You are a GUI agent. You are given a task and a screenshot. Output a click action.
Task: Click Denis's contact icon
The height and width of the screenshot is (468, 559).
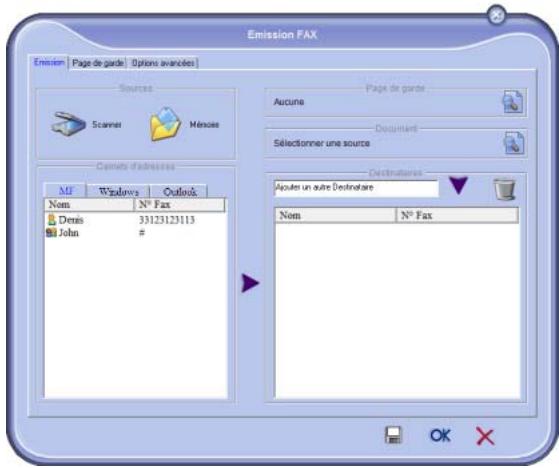pos(52,220)
